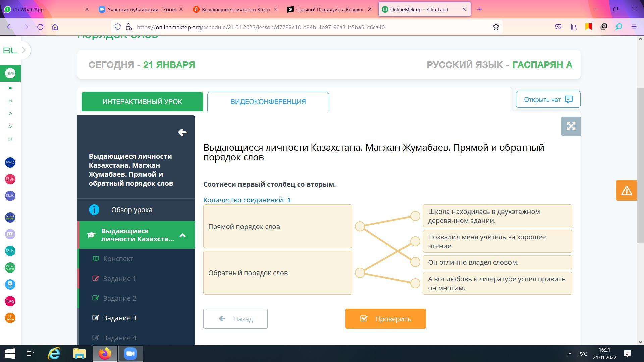Open the Twig sidebar icon

(10, 301)
